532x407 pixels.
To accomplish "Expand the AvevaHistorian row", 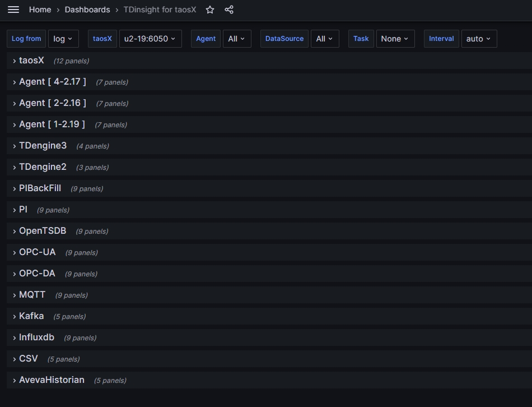I will (51, 380).
